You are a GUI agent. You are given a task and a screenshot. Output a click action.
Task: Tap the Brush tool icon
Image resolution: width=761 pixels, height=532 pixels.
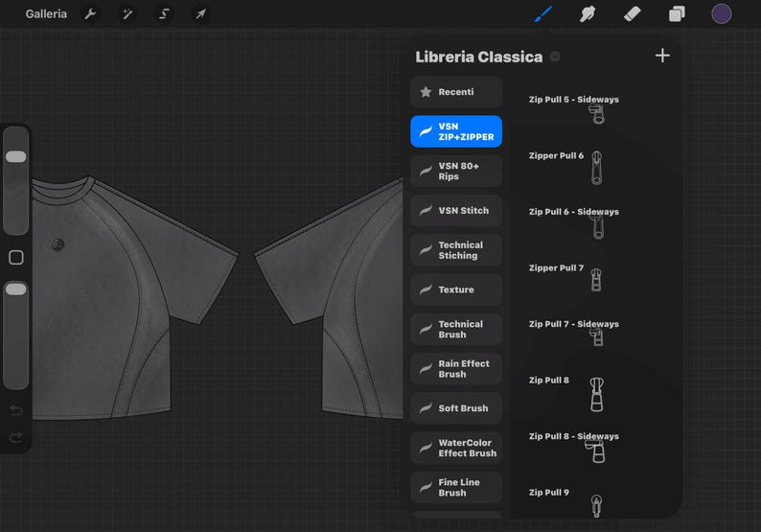click(543, 14)
